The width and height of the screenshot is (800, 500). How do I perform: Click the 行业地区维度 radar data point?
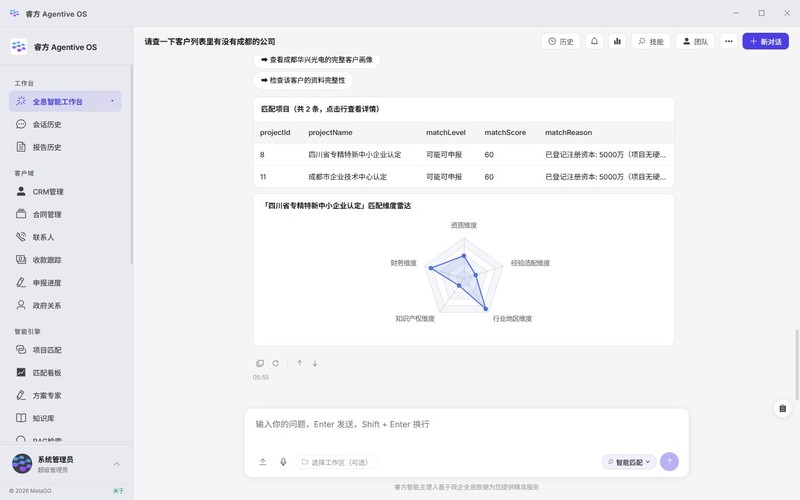coord(486,309)
